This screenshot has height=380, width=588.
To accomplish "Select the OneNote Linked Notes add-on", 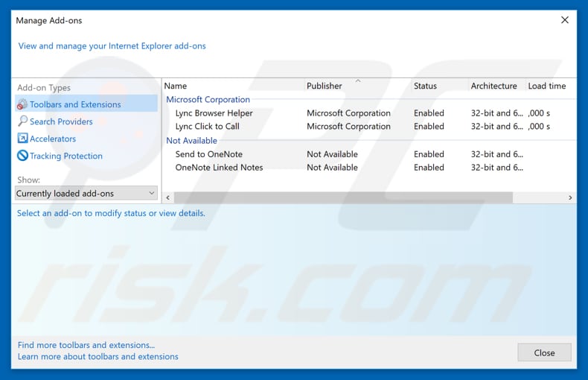I will [219, 168].
